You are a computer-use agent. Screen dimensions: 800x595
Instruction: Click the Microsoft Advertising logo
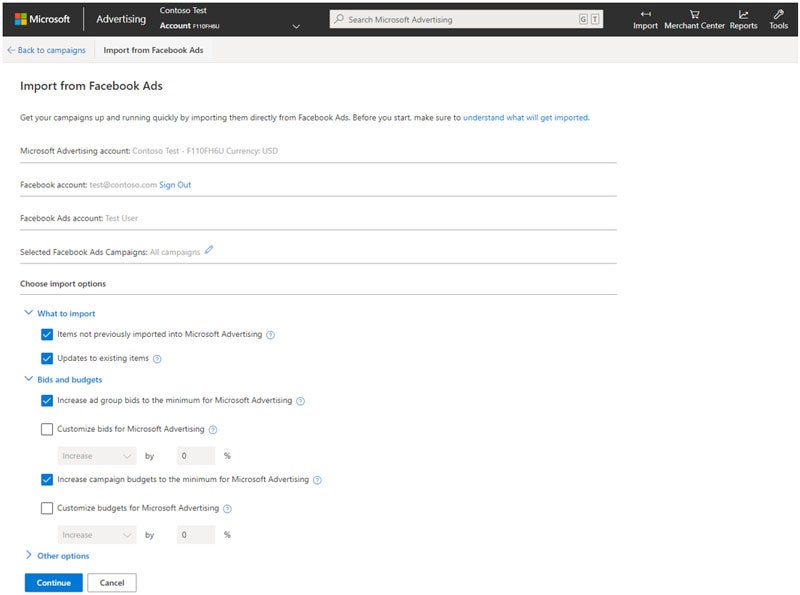point(44,17)
